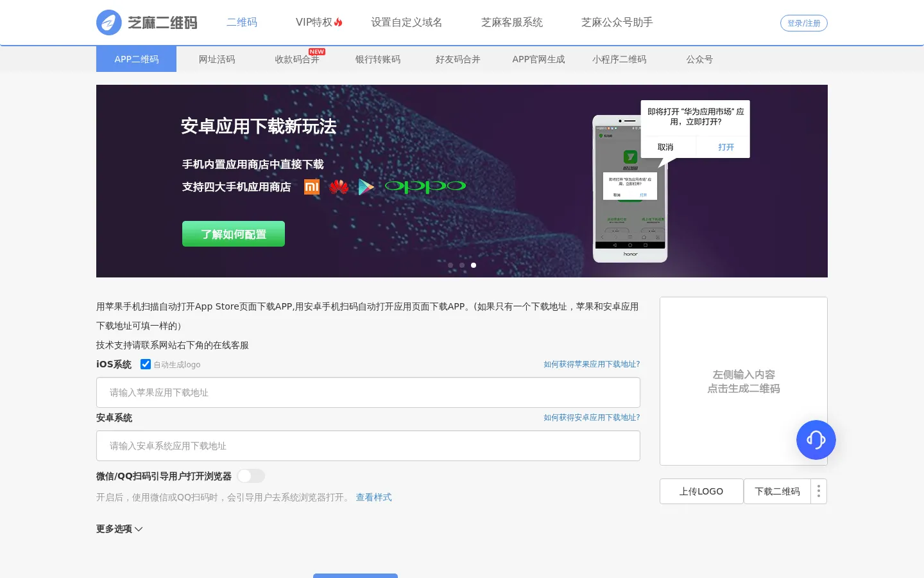Click the Xiaomi app store icon in the banner
The width and height of the screenshot is (924, 578).
[x=312, y=187]
